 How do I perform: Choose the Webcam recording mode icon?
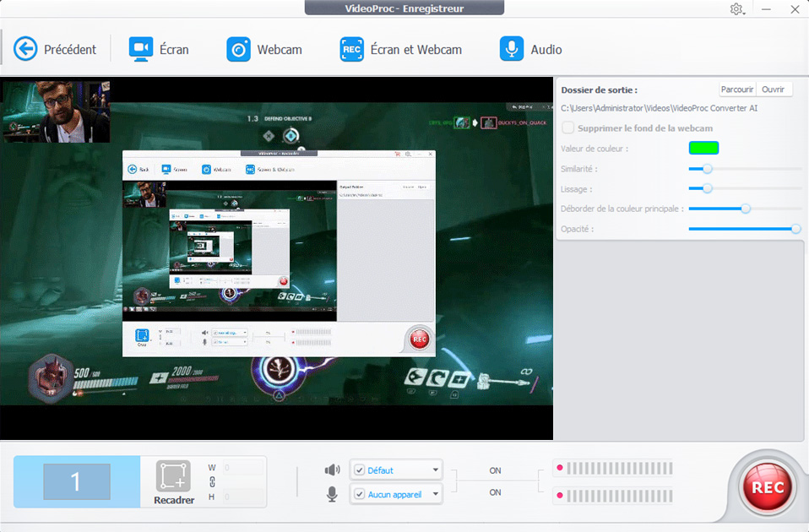click(238, 49)
